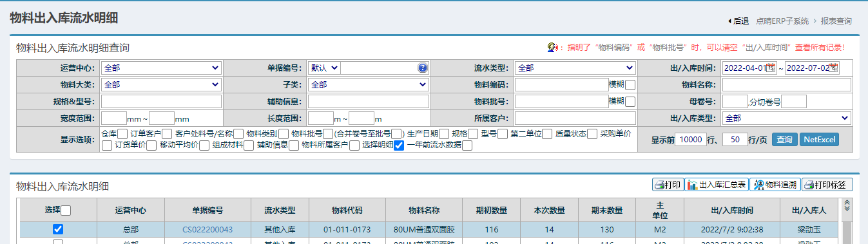Uncheck the 选择明细 display option

(x=399, y=145)
